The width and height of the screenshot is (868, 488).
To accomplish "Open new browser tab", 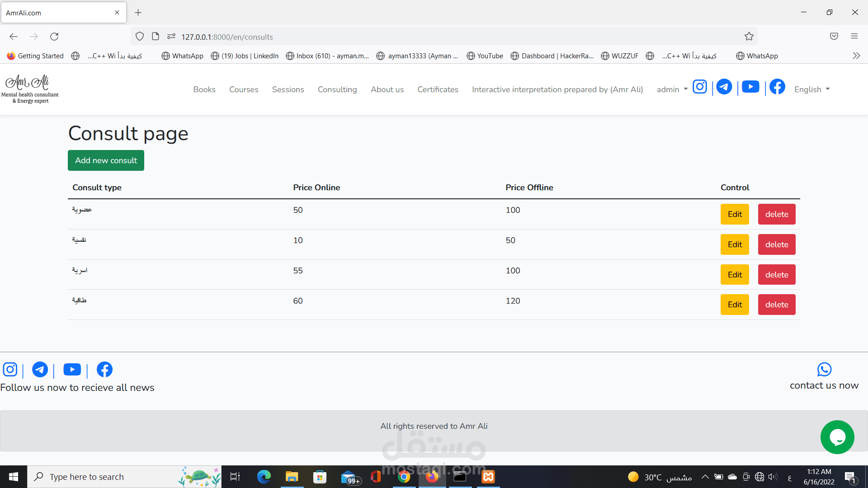I will 138,13.
